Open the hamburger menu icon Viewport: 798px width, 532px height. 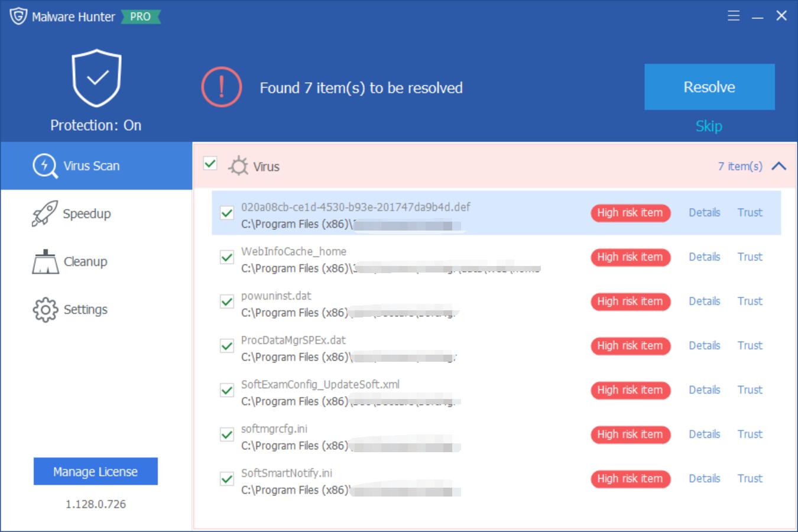(734, 16)
